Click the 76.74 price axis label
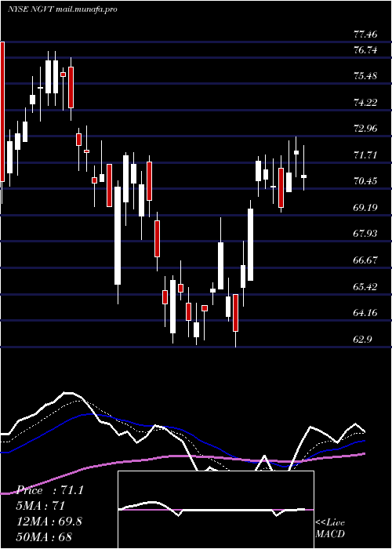 coord(365,50)
